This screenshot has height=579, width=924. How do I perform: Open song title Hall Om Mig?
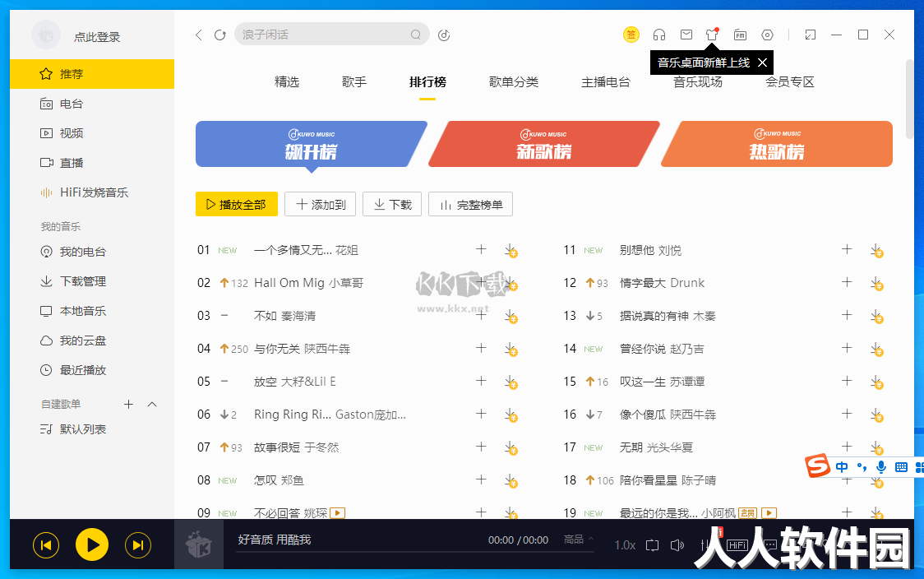click(x=289, y=283)
